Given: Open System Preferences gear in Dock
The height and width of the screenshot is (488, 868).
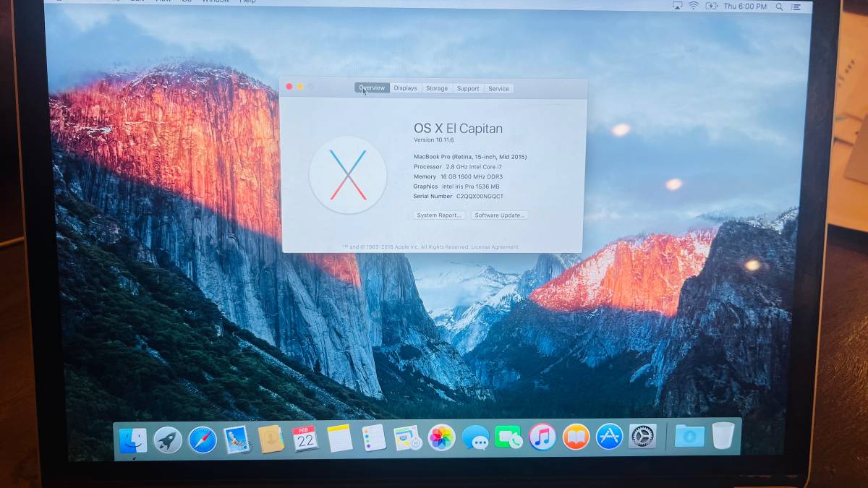Looking at the screenshot, I should coord(642,436).
